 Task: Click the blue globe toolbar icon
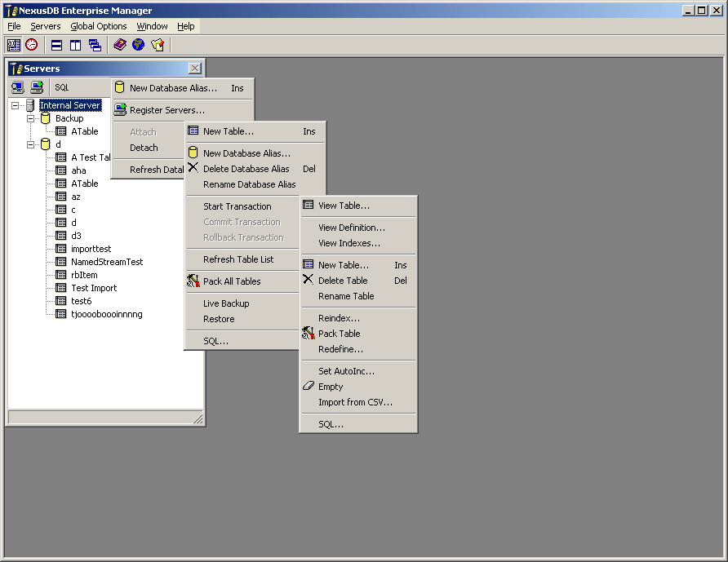point(139,45)
